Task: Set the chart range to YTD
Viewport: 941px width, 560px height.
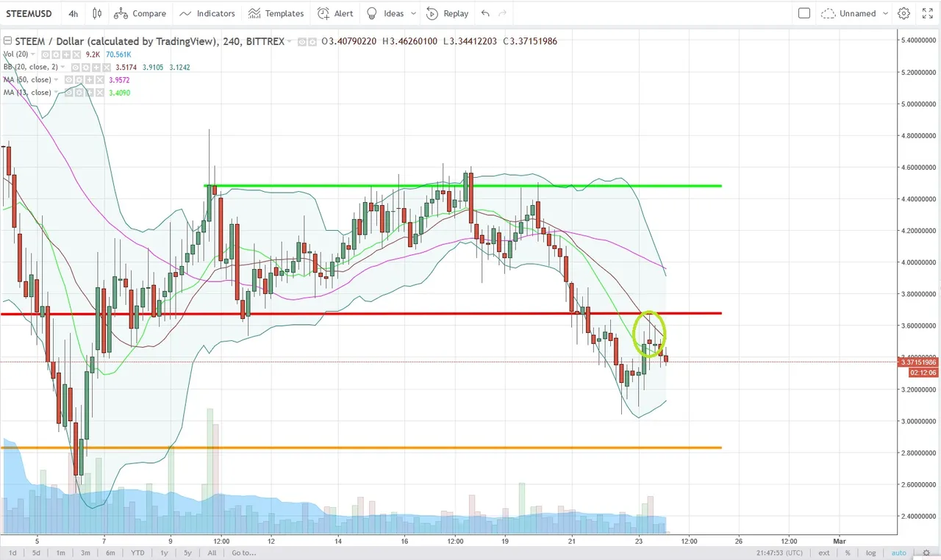Action: (x=137, y=553)
